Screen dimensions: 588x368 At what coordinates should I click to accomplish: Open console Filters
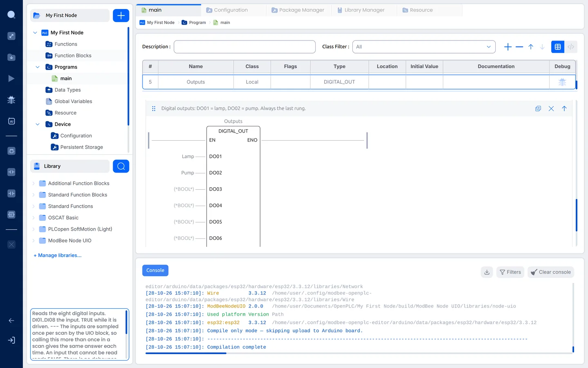510,272
